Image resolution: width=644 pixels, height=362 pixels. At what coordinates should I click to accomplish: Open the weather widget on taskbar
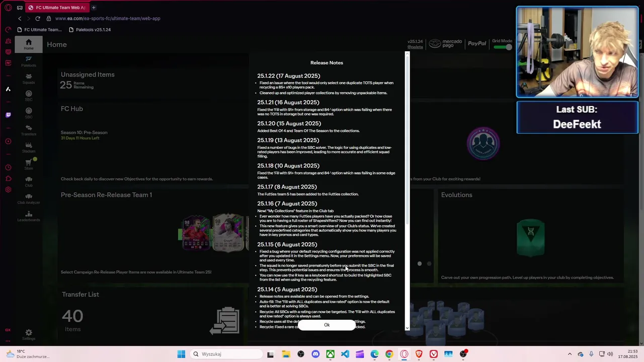[x=27, y=354]
